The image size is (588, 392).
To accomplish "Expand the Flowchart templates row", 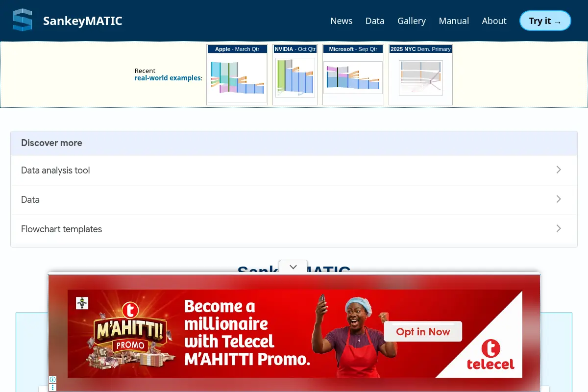I will [294, 229].
